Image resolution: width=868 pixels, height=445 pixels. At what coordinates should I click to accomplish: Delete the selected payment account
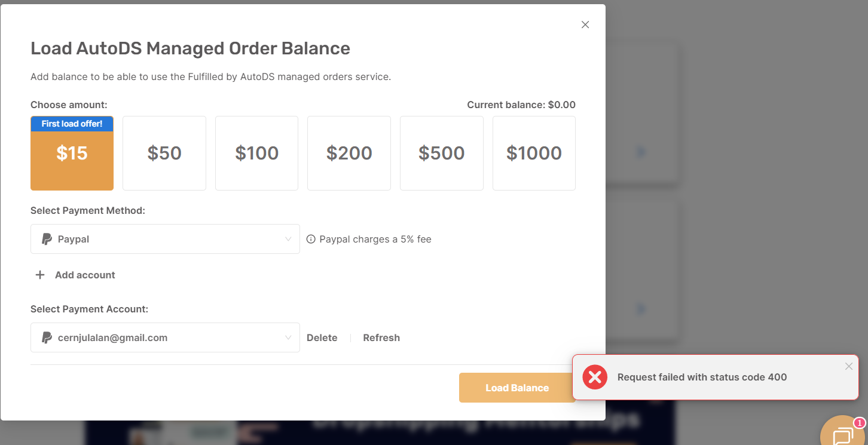click(322, 337)
